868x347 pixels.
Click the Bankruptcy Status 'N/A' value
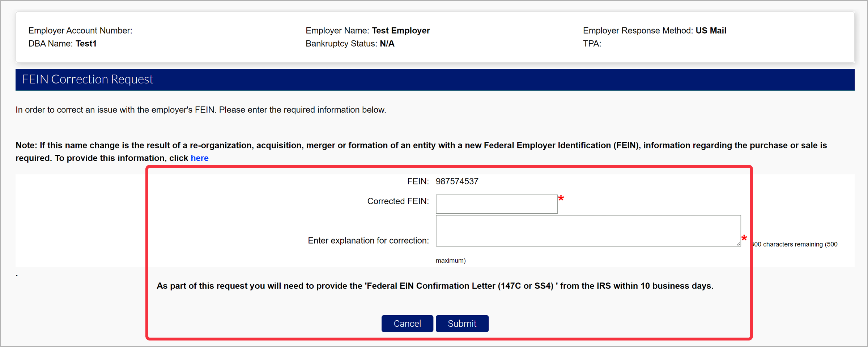387,44
